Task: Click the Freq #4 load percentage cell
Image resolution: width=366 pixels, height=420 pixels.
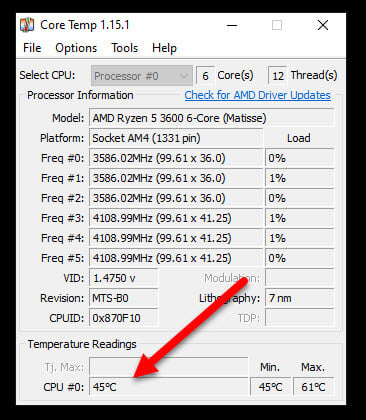Action: pos(299,238)
